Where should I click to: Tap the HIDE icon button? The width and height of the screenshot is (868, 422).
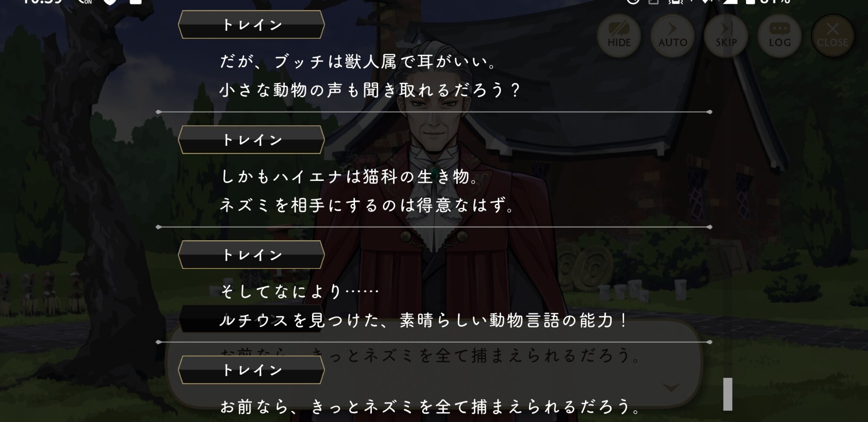coord(619,36)
